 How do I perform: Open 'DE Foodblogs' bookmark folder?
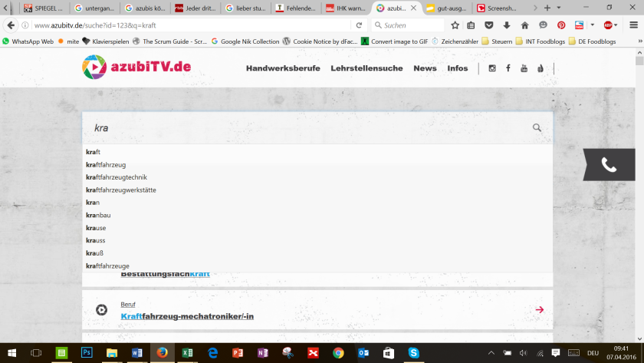click(592, 41)
